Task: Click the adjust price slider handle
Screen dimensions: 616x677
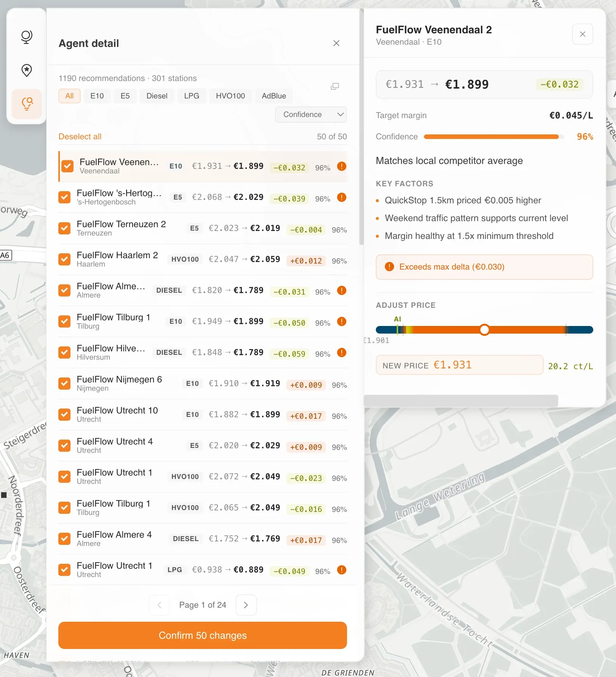Action: [484, 330]
